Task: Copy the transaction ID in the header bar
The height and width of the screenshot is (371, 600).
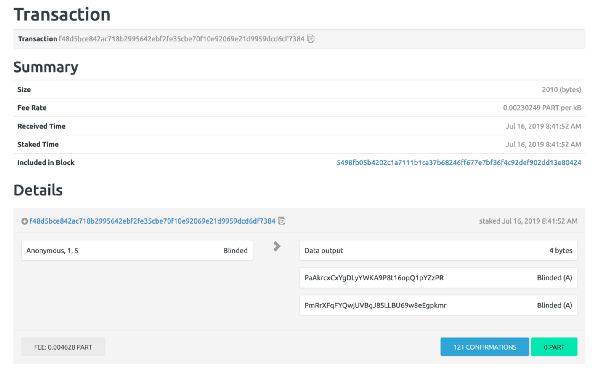Action: (x=311, y=39)
